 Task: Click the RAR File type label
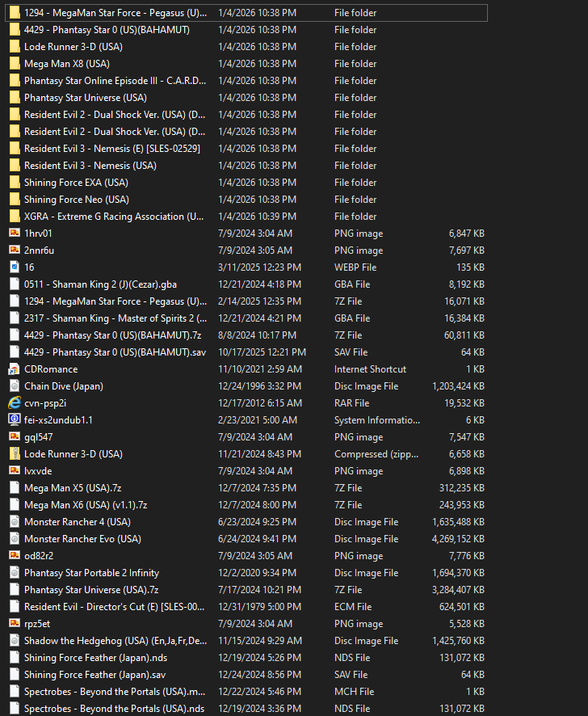click(x=351, y=402)
